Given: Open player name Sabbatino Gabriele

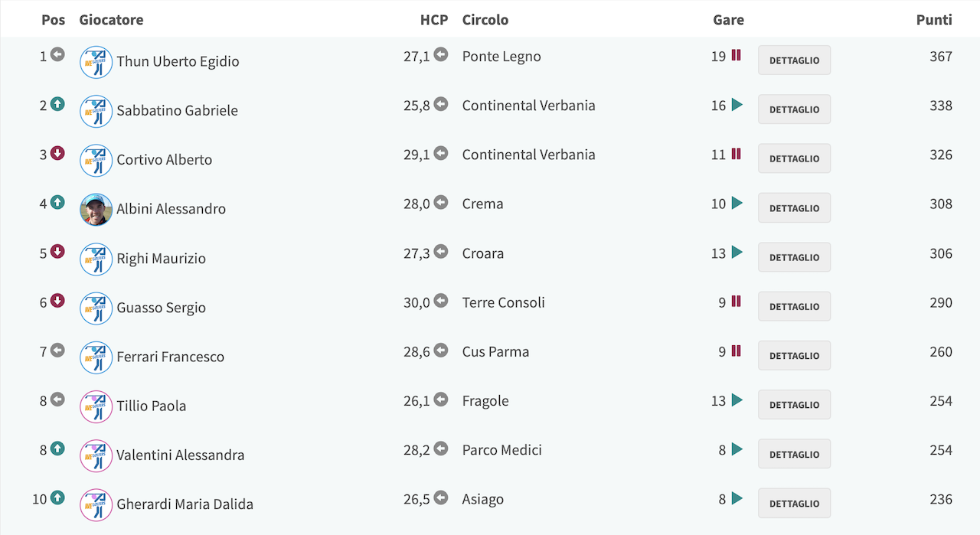Looking at the screenshot, I should point(177,110).
